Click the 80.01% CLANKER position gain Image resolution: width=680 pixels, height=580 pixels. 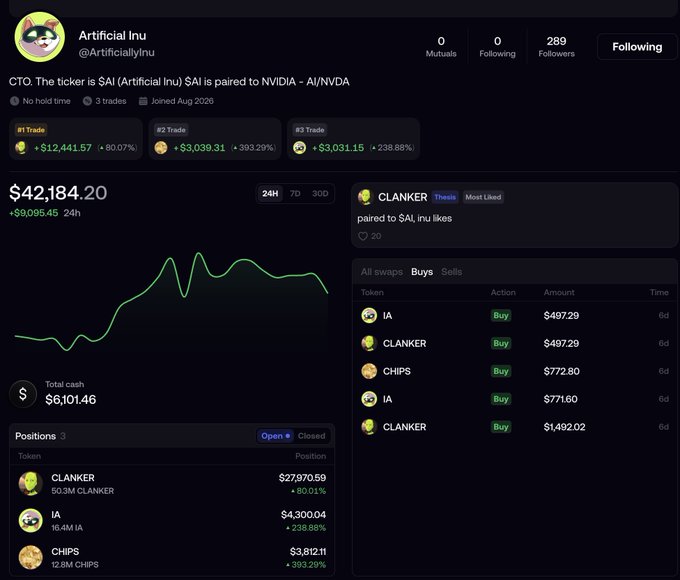[308, 491]
